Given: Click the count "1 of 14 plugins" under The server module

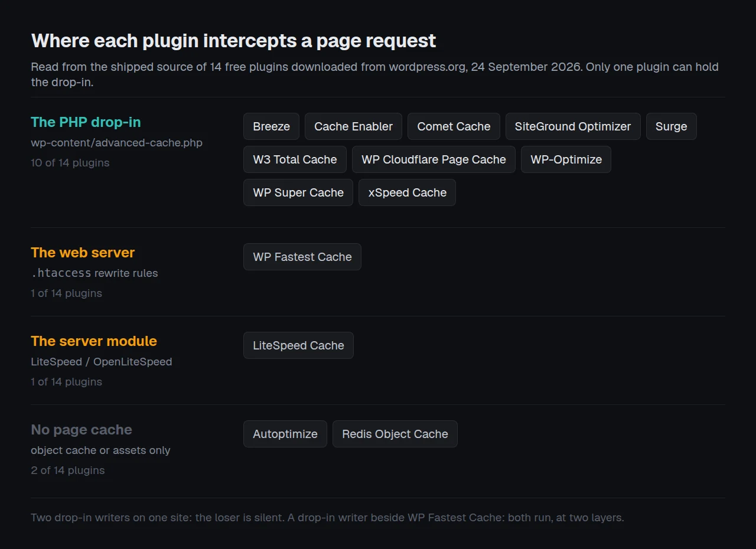Looking at the screenshot, I should click(66, 382).
